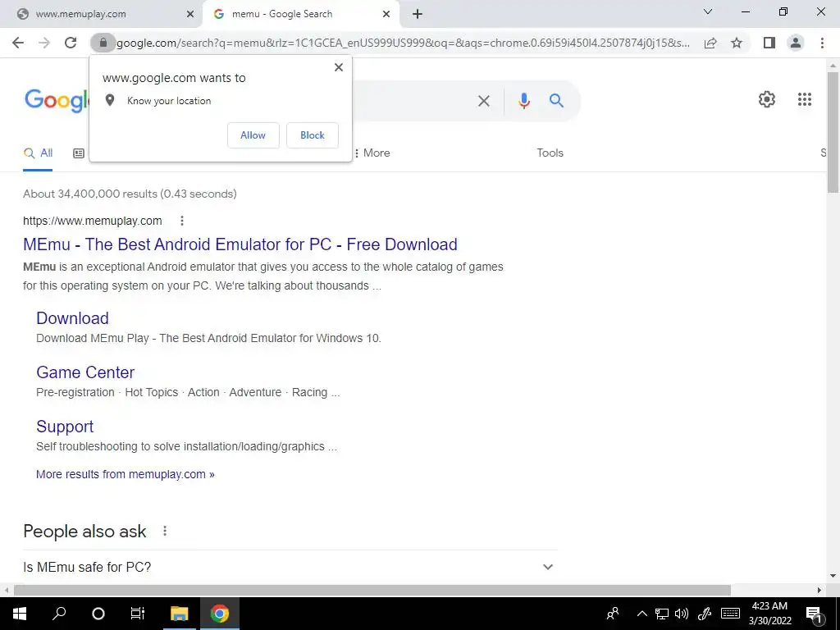This screenshot has width=840, height=630.
Task: Open Chrome's three-dot menu
Action: point(822,43)
